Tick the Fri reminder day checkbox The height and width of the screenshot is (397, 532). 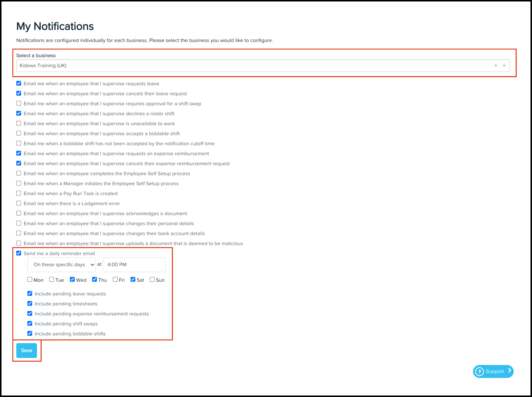[115, 280]
